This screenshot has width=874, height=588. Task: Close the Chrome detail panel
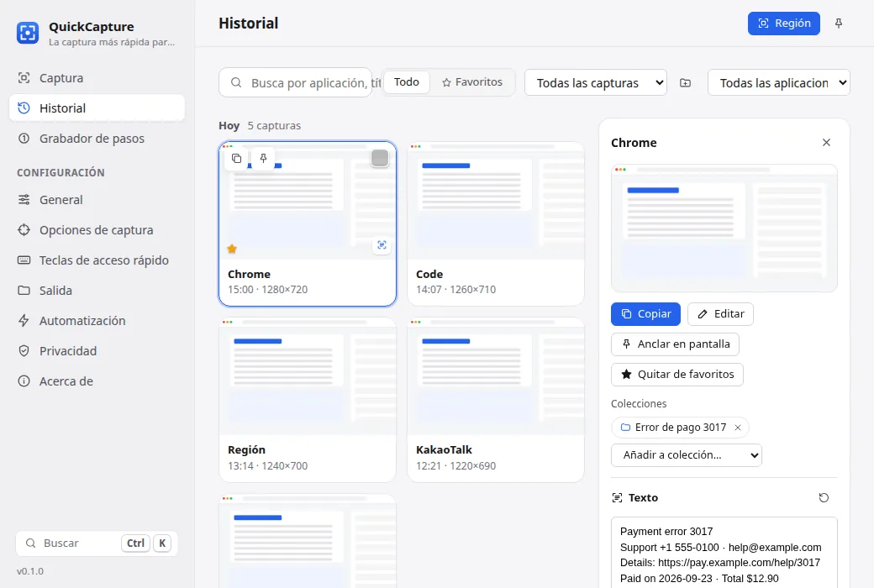(827, 143)
